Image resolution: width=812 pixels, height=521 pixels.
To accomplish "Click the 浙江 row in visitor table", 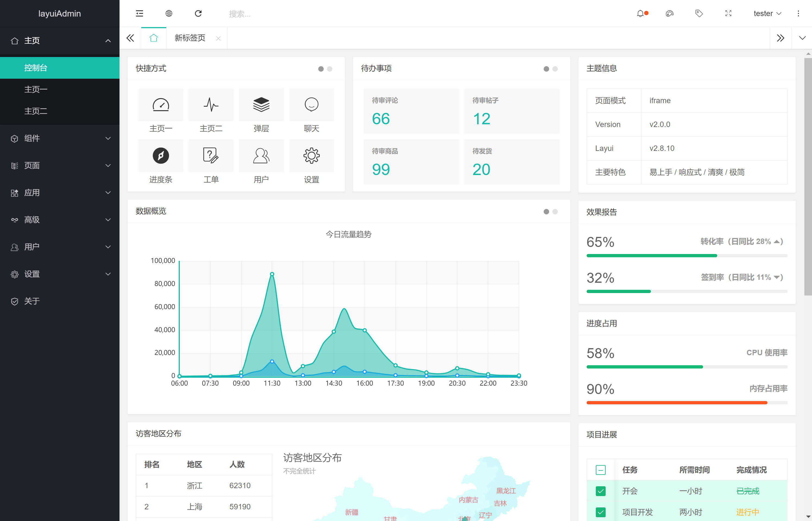I will [x=204, y=486].
